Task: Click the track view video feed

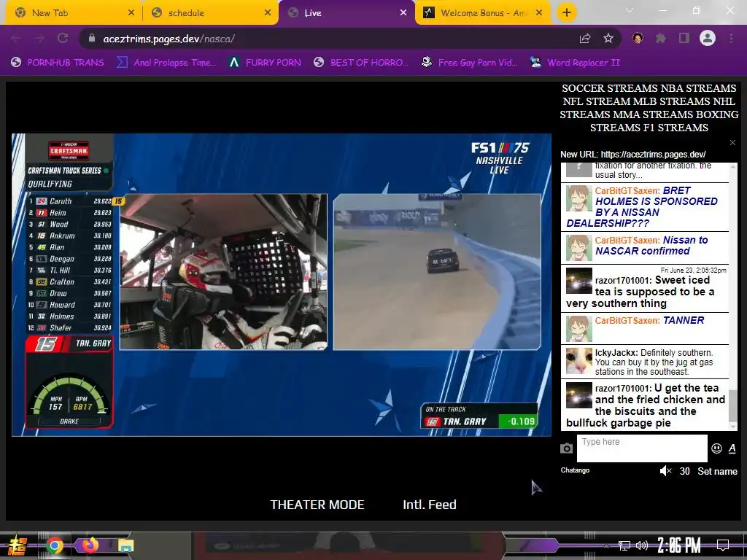Action: pyautogui.click(x=437, y=271)
